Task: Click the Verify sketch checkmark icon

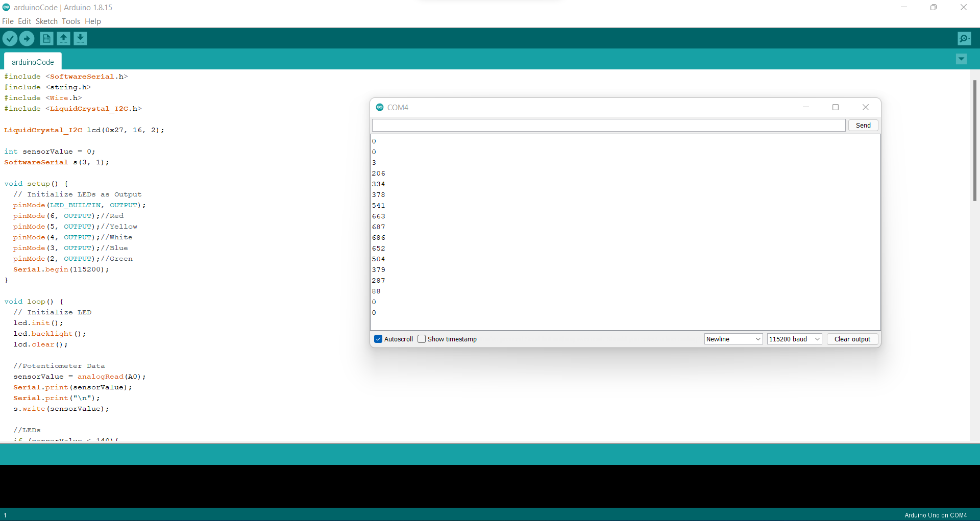Action: (10, 38)
